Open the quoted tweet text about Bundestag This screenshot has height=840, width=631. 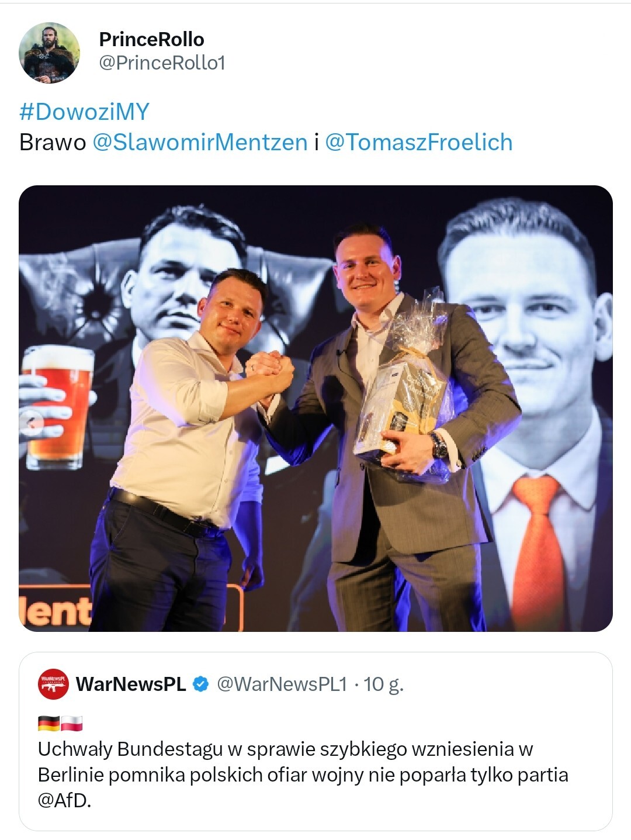point(303,775)
